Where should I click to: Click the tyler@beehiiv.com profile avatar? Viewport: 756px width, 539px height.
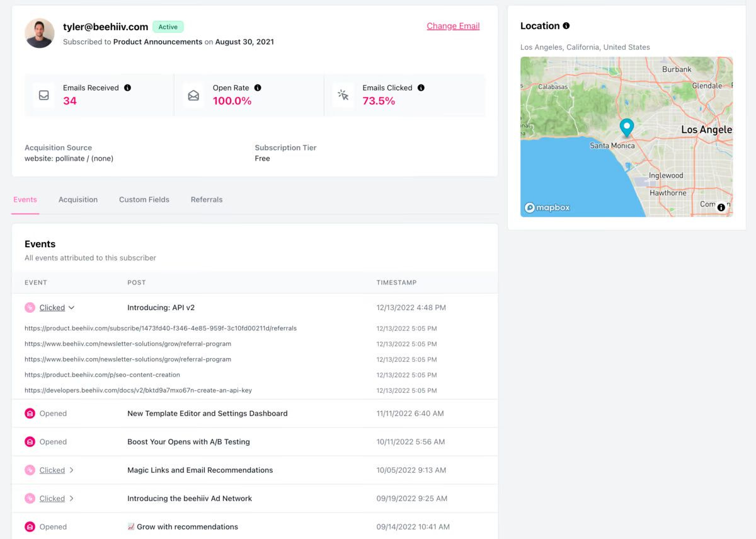pyautogui.click(x=40, y=33)
